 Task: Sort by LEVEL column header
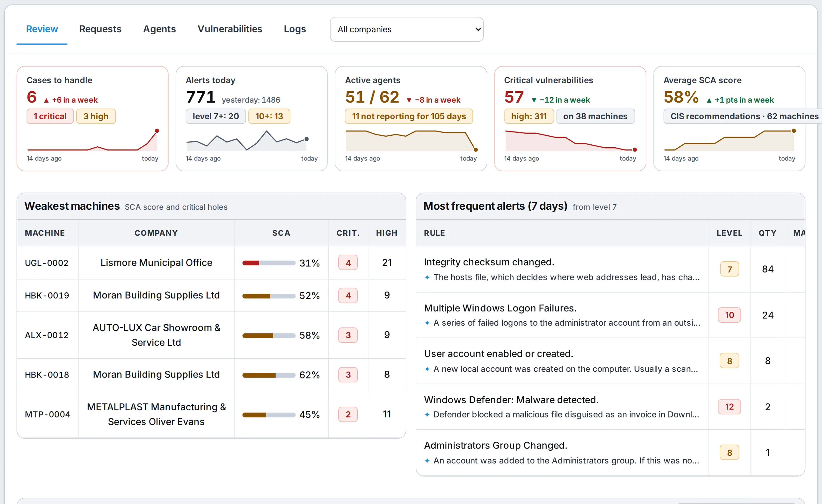click(x=729, y=233)
